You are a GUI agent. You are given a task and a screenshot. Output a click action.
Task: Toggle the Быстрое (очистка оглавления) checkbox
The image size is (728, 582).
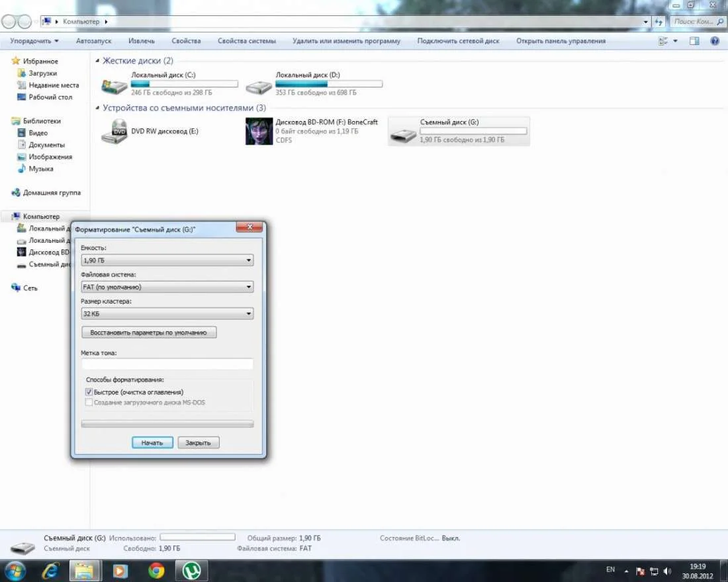pyautogui.click(x=89, y=392)
